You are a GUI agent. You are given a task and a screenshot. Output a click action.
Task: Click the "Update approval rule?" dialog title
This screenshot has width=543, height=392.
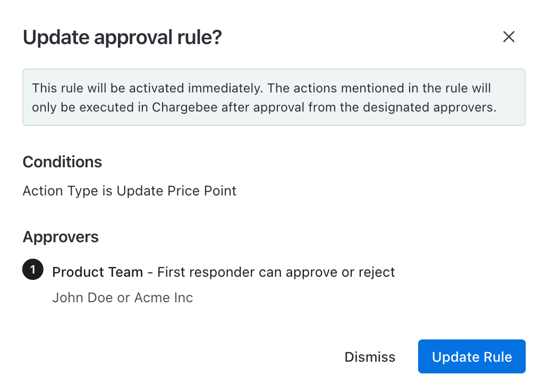[x=122, y=37]
